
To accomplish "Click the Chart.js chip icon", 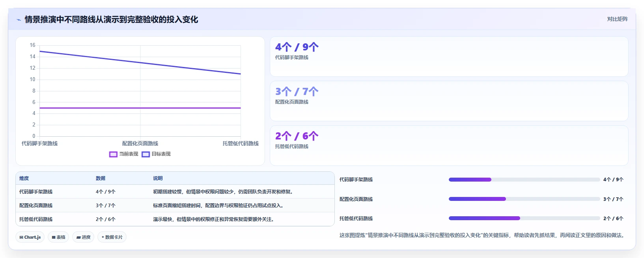I will click(x=21, y=238).
